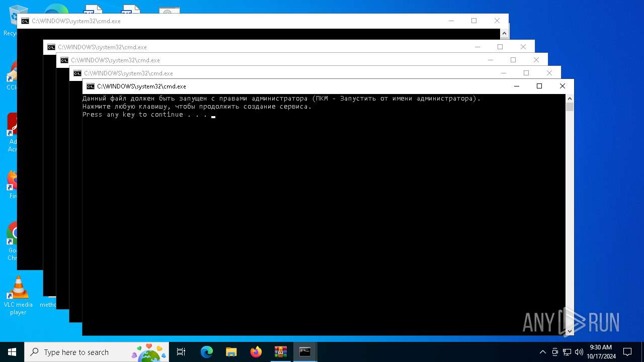Launch Firefox from the taskbar

[256, 352]
